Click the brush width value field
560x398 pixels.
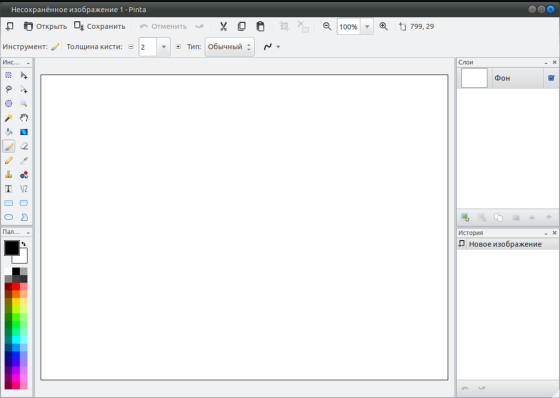(148, 47)
